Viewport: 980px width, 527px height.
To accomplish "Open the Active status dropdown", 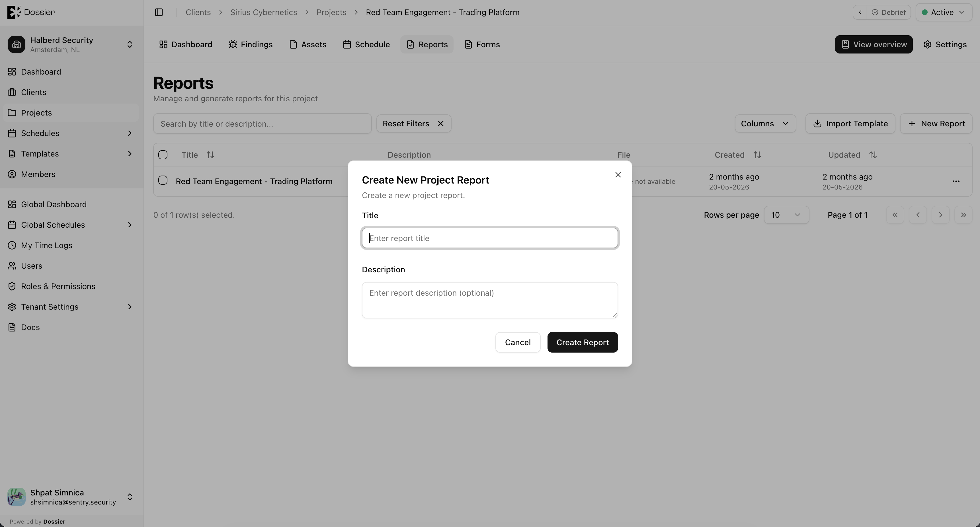I will pos(944,12).
